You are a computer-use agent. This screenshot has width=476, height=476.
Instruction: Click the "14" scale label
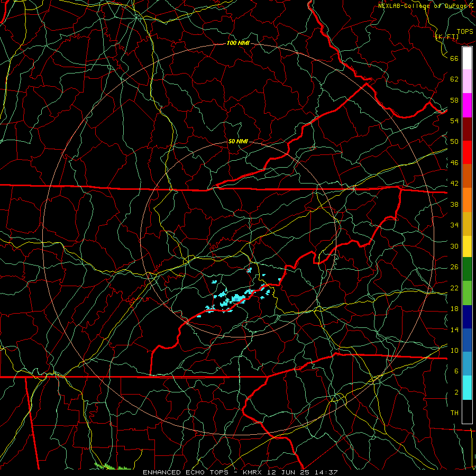(x=454, y=329)
